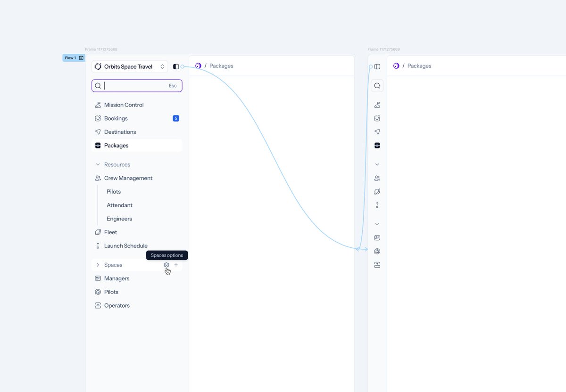Select the Frame 1171275668 label
Screen dimensions: 566x392
coord(101,49)
